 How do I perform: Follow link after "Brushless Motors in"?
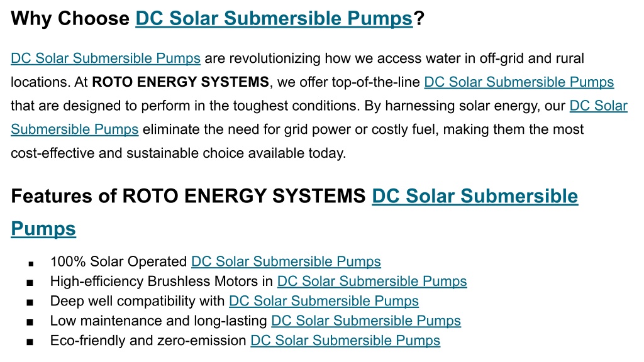[x=372, y=281]
